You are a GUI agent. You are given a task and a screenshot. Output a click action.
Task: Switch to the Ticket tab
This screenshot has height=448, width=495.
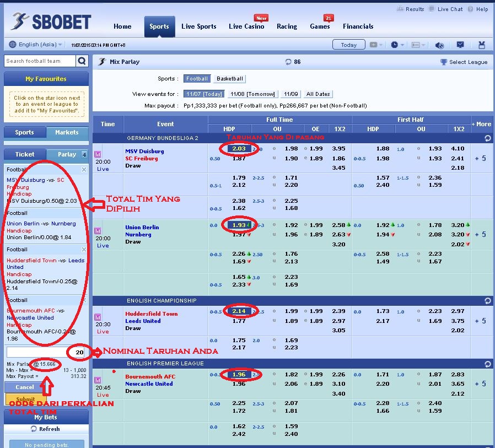(25, 154)
